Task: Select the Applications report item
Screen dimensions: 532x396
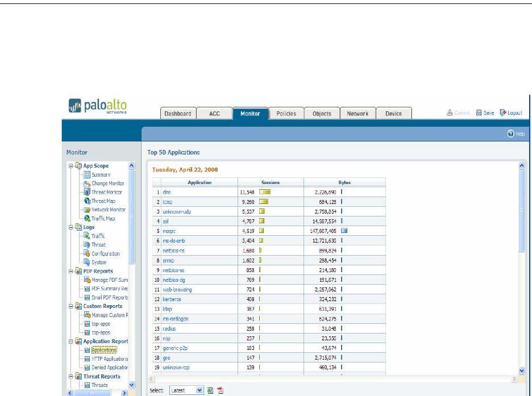Action: tap(104, 350)
